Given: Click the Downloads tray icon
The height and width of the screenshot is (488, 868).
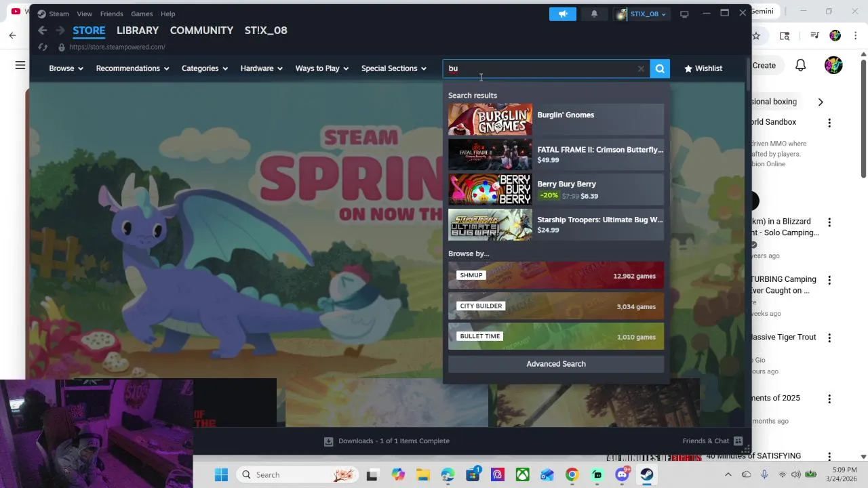Looking at the screenshot, I should [x=329, y=441].
